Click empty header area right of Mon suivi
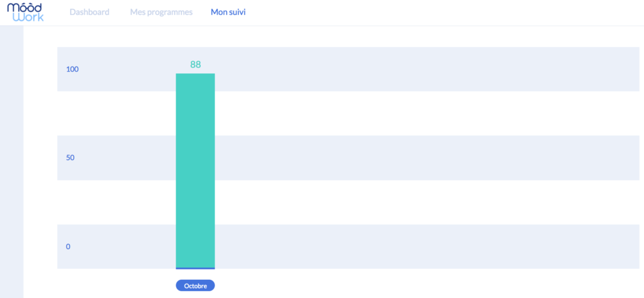644x298 pixels. point(443,13)
